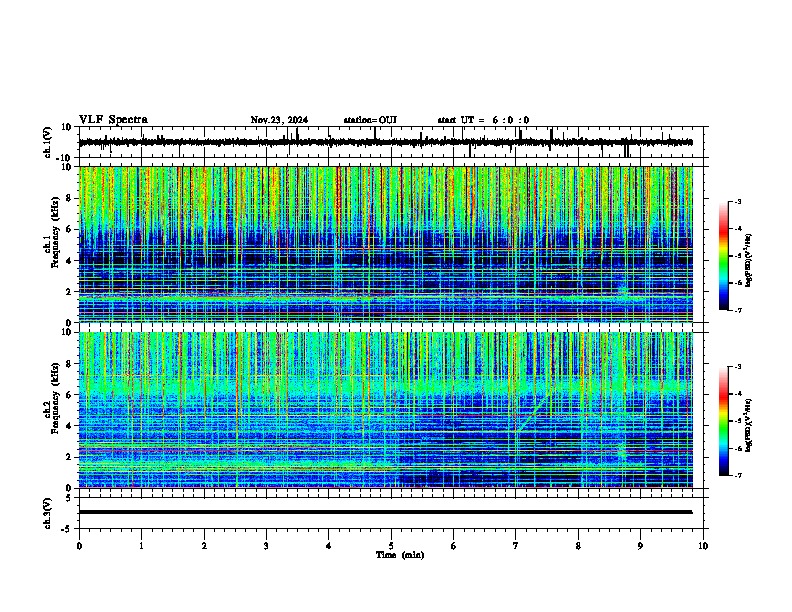Click the time axis tick label "3"
The width and height of the screenshot is (792, 612).
266,546
